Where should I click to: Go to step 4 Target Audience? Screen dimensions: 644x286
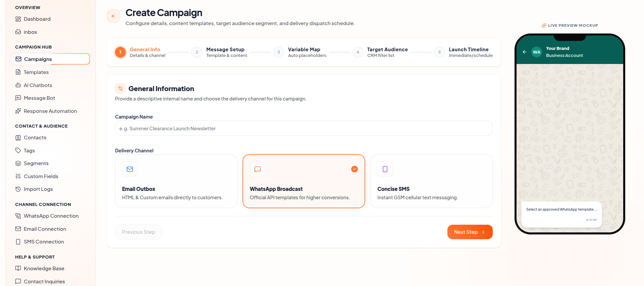coord(380,52)
